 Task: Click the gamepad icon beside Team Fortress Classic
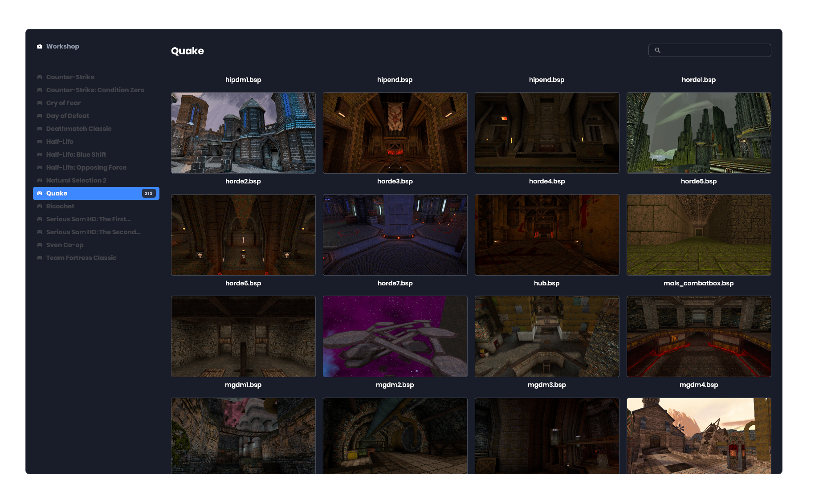pyautogui.click(x=40, y=258)
